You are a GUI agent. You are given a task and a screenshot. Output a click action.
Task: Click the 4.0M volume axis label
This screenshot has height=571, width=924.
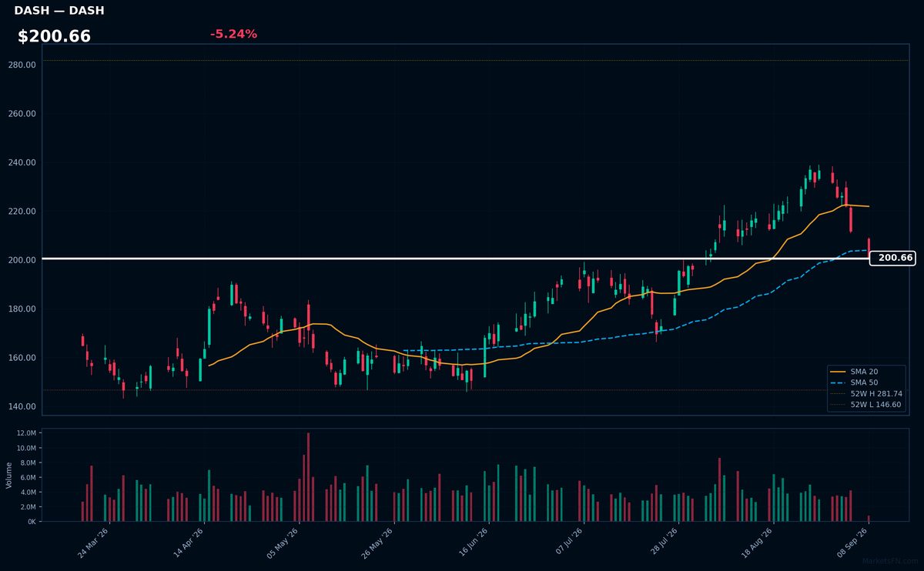click(x=28, y=492)
